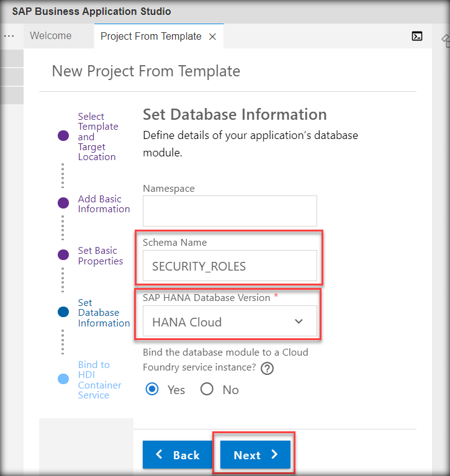Close the Project From Template tab
Viewport: 450px width, 476px height.
click(212, 37)
